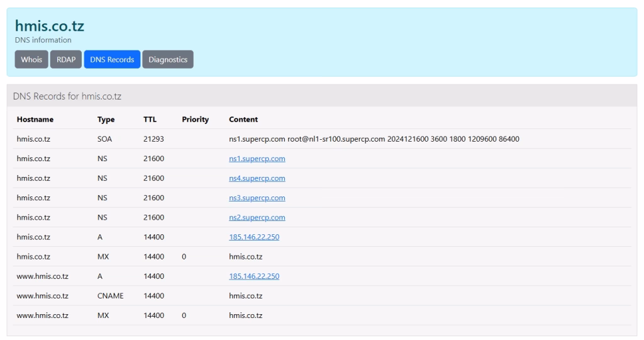
Task: Click the A type cell in www.hmis.co.tz row
Action: click(x=100, y=276)
